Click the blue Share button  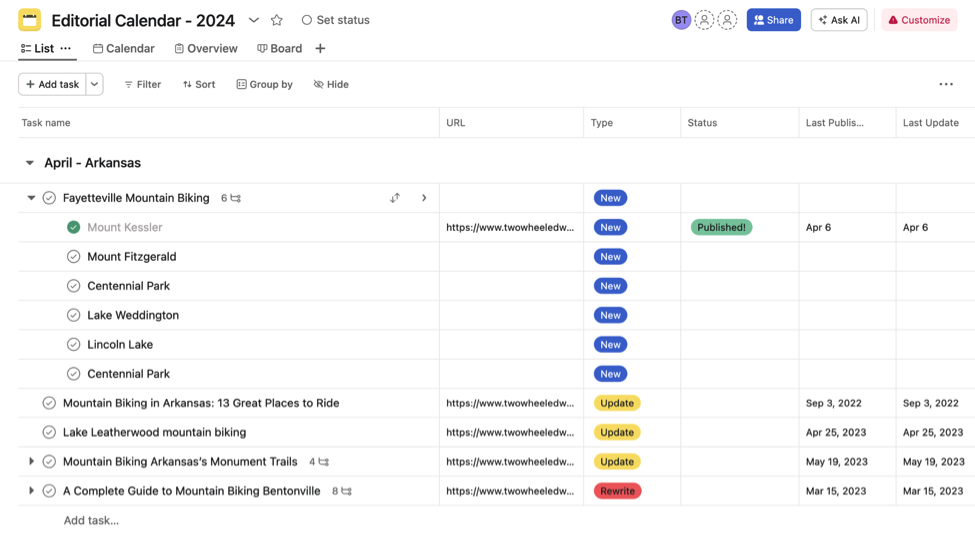773,20
